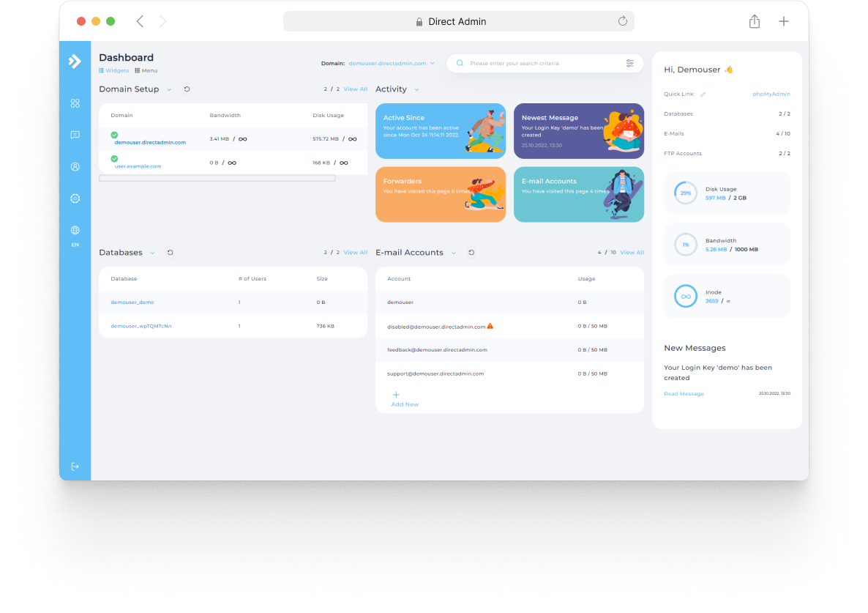This screenshot has height=613, width=868.
Task: Open the messages icon in the sidebar
Action: tap(75, 135)
